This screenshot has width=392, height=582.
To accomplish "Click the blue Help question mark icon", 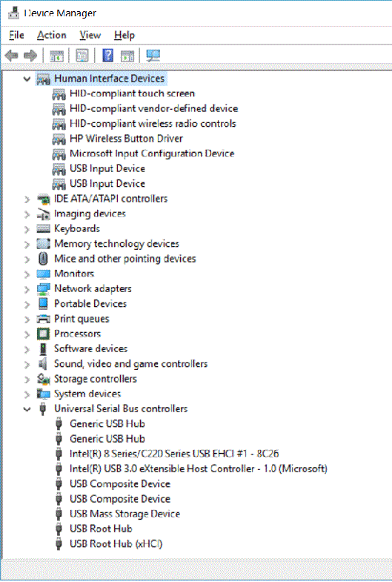I will 108,56.
